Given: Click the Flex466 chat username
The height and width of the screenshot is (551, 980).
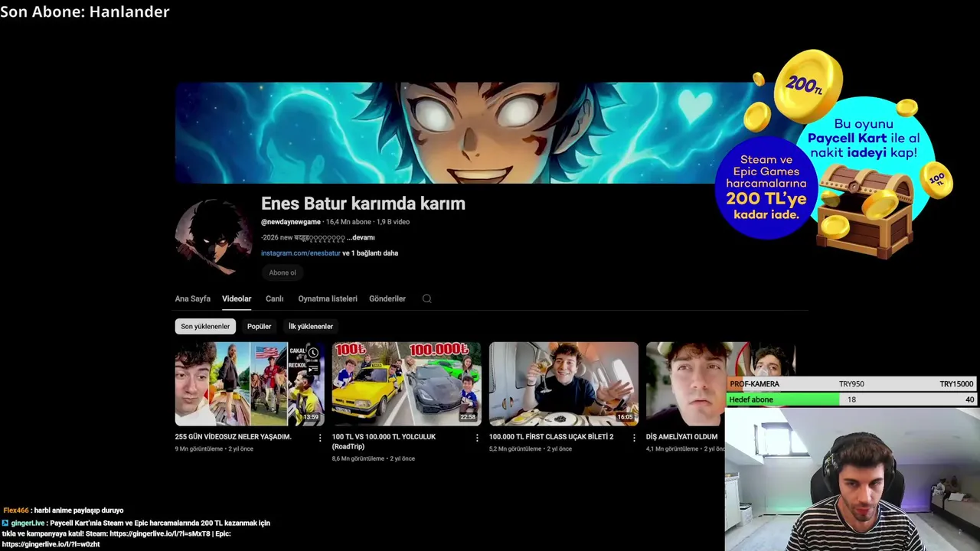Looking at the screenshot, I should tap(16, 510).
